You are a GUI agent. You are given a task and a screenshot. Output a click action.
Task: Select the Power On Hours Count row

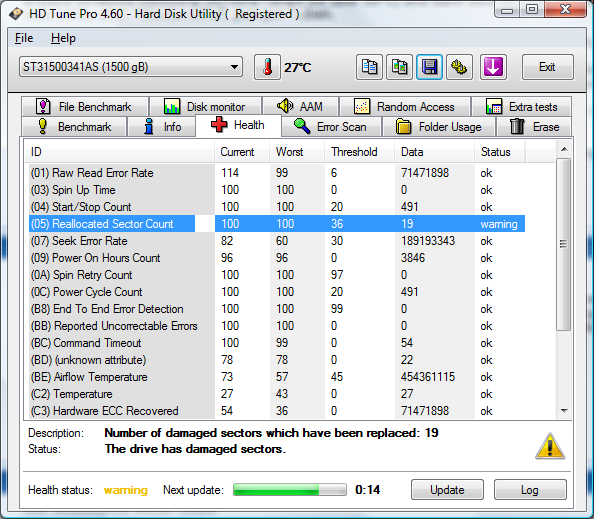pyautogui.click(x=277, y=258)
